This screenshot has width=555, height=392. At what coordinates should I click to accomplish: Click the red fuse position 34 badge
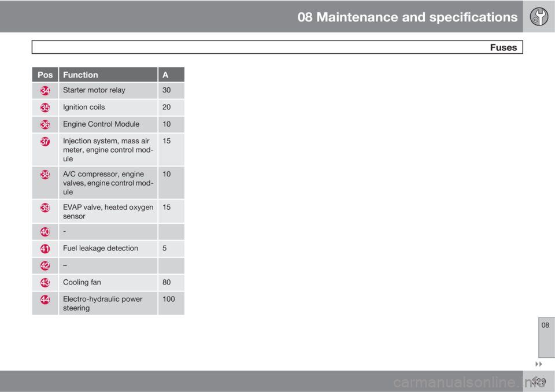click(x=45, y=91)
